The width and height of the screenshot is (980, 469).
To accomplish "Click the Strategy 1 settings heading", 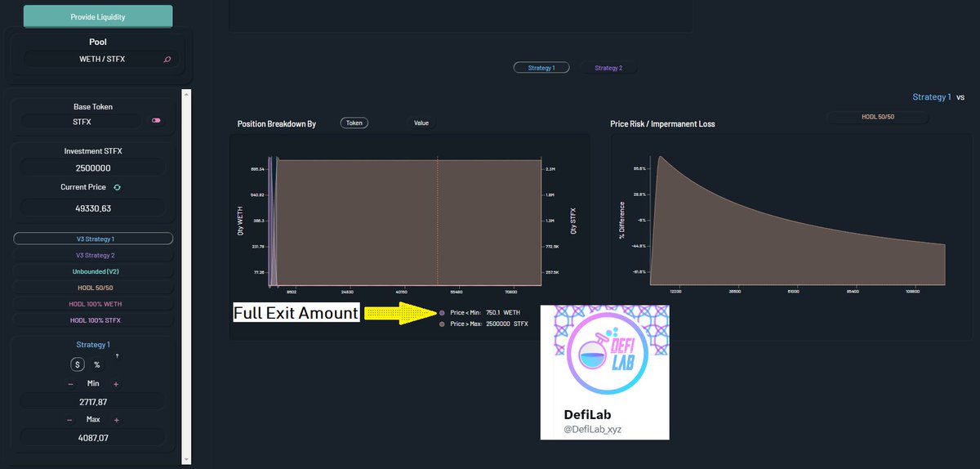I will tap(93, 345).
